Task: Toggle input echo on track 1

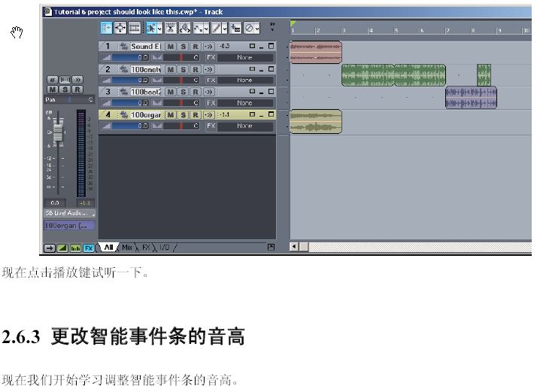Action: tap(208, 46)
